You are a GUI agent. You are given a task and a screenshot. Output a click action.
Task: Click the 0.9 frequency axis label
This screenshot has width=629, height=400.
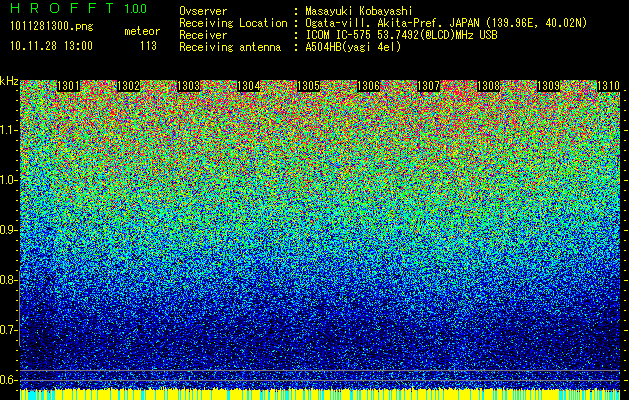pos(8,230)
